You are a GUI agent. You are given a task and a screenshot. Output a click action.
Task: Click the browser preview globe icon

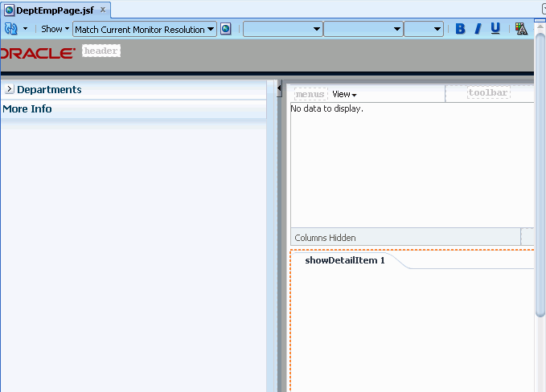pos(226,29)
